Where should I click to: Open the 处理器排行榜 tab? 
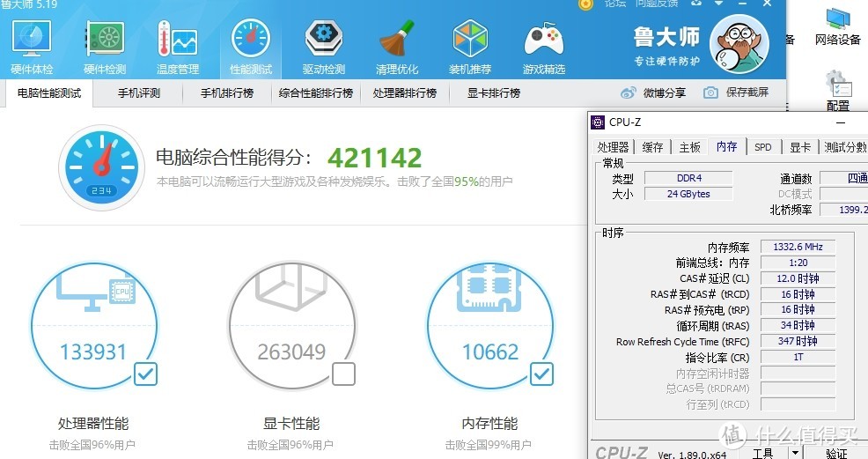coord(405,93)
